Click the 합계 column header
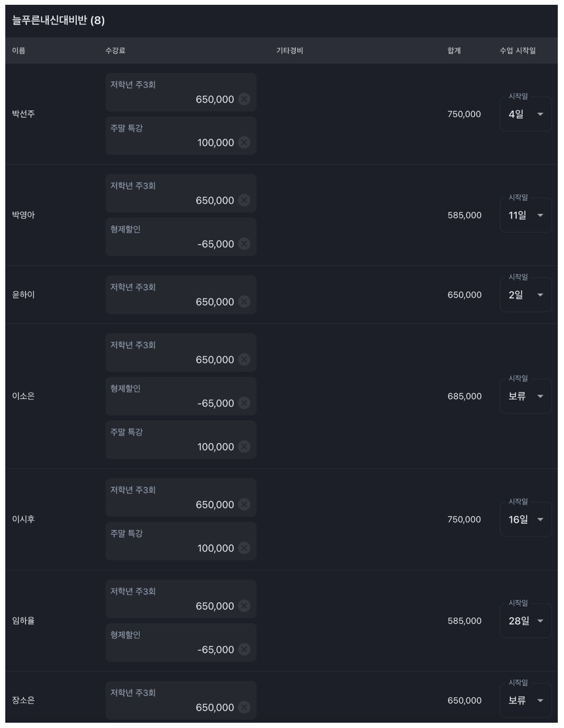 454,50
